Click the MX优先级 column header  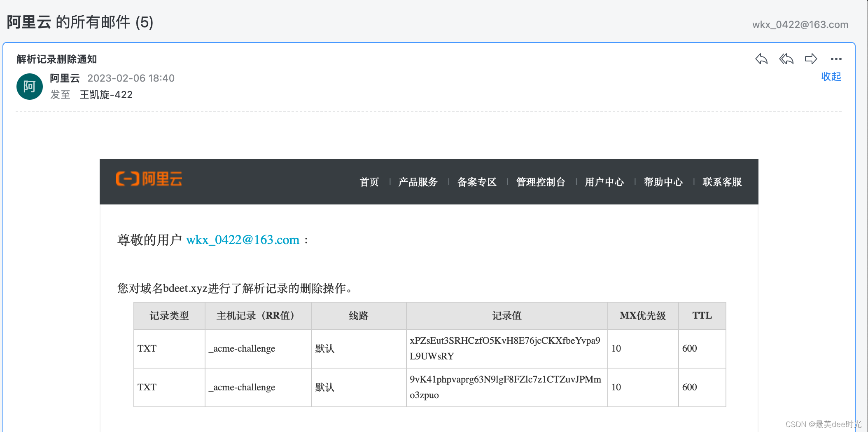(x=643, y=316)
